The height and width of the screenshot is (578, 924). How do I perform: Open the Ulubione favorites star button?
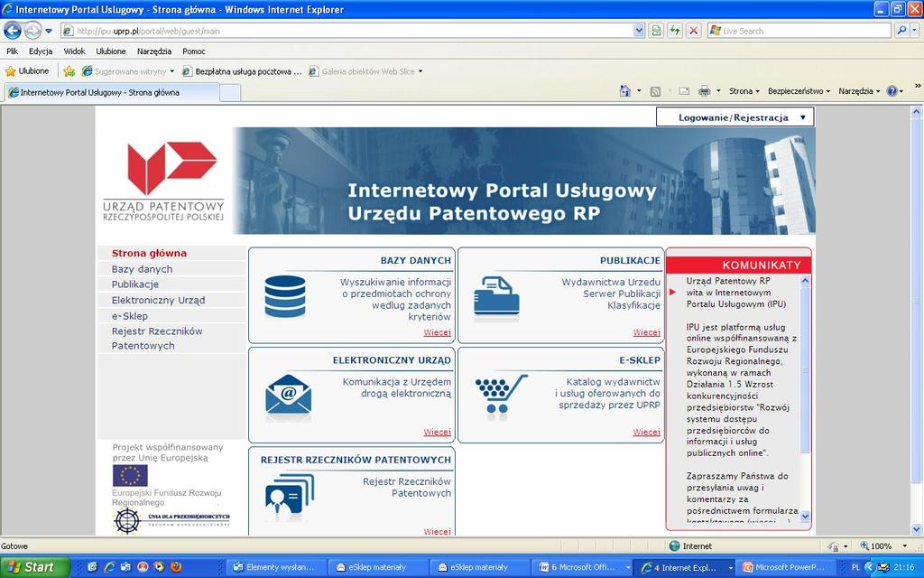pos(27,70)
